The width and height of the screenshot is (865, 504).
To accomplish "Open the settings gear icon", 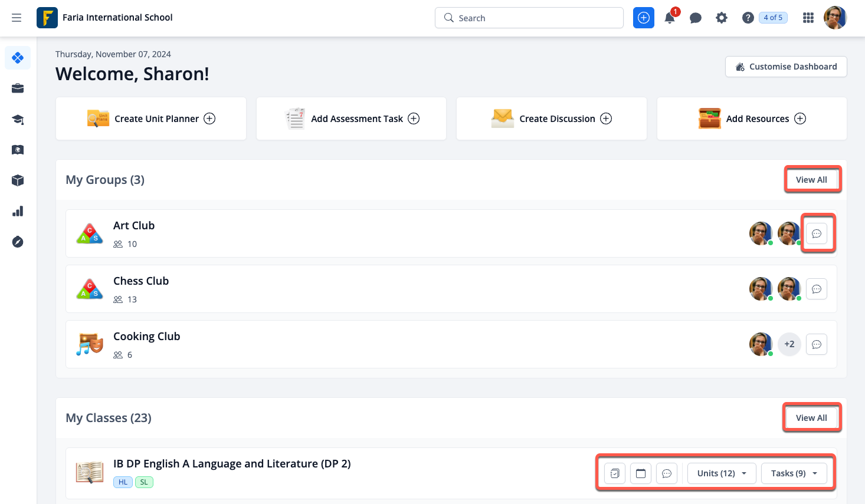I will [x=722, y=18].
